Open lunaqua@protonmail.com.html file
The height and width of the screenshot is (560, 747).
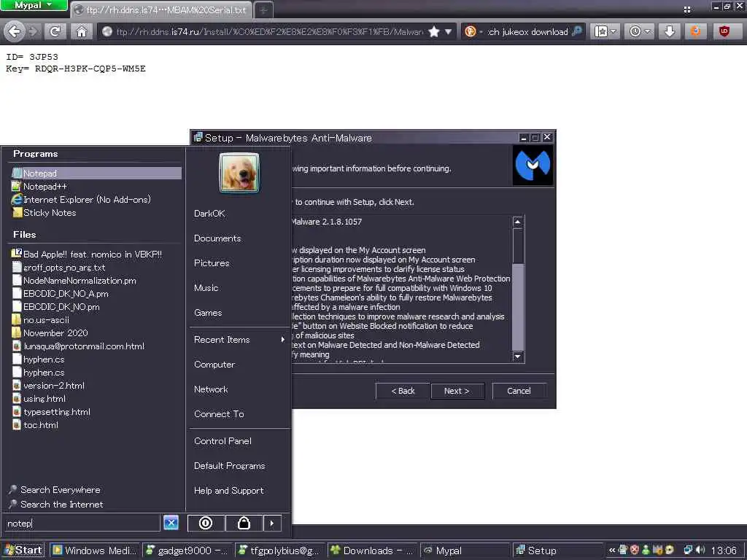pos(96,346)
